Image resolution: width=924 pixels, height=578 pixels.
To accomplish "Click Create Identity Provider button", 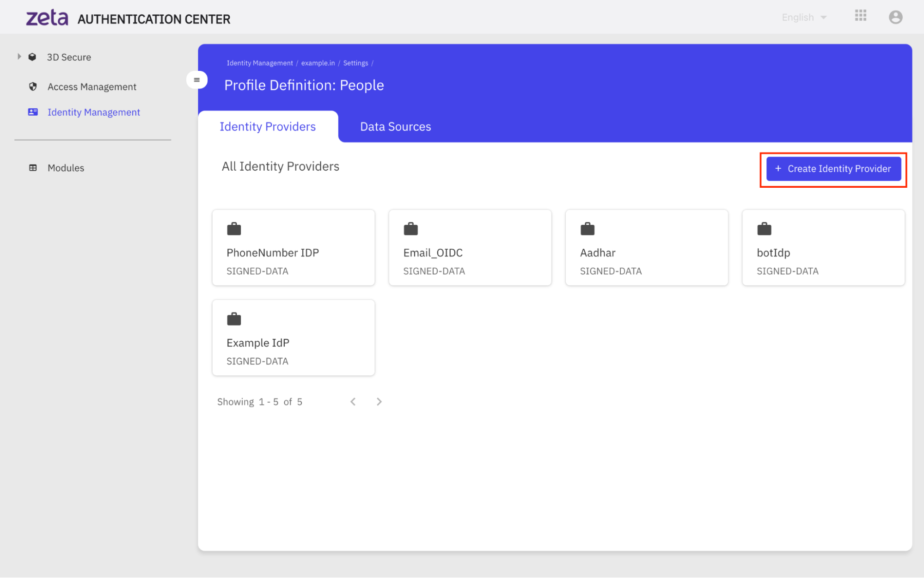I will [x=833, y=169].
